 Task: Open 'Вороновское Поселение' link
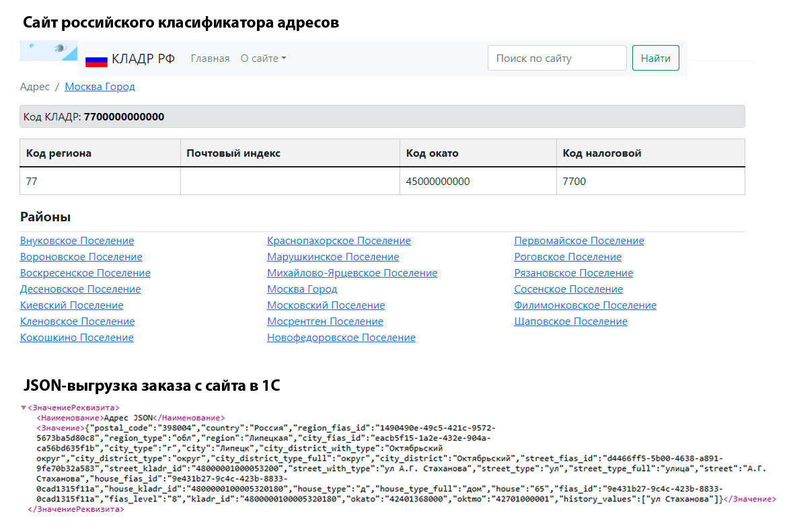click(x=81, y=257)
